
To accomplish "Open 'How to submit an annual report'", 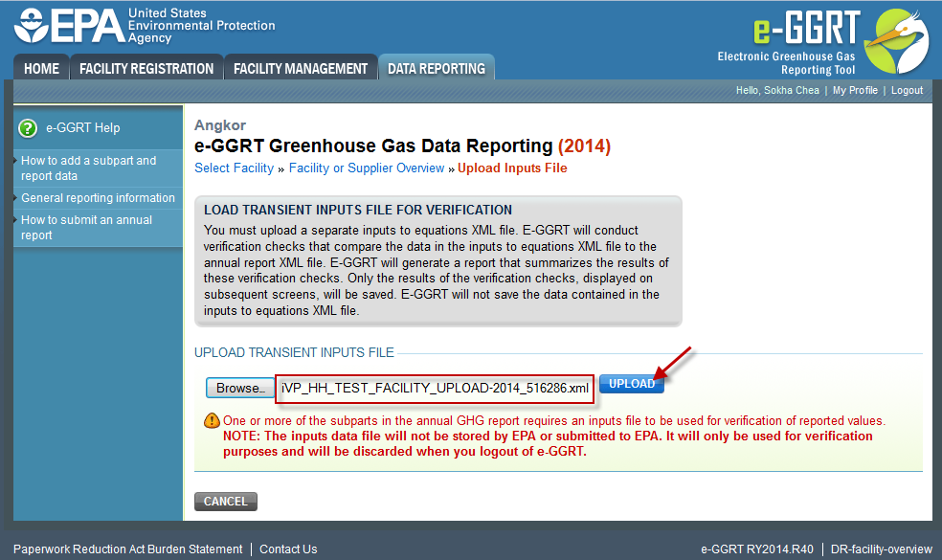I will pos(86,228).
